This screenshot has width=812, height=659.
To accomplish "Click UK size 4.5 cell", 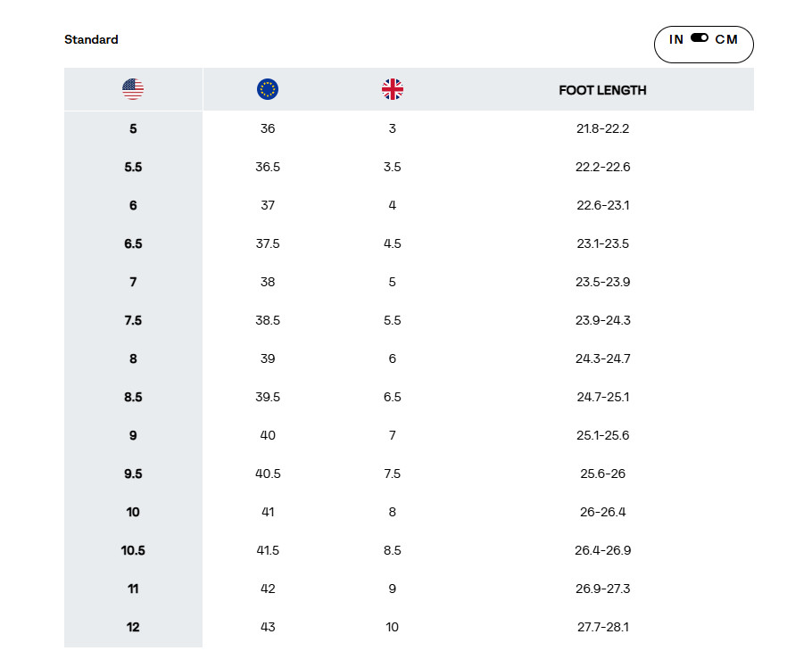I will point(393,243).
